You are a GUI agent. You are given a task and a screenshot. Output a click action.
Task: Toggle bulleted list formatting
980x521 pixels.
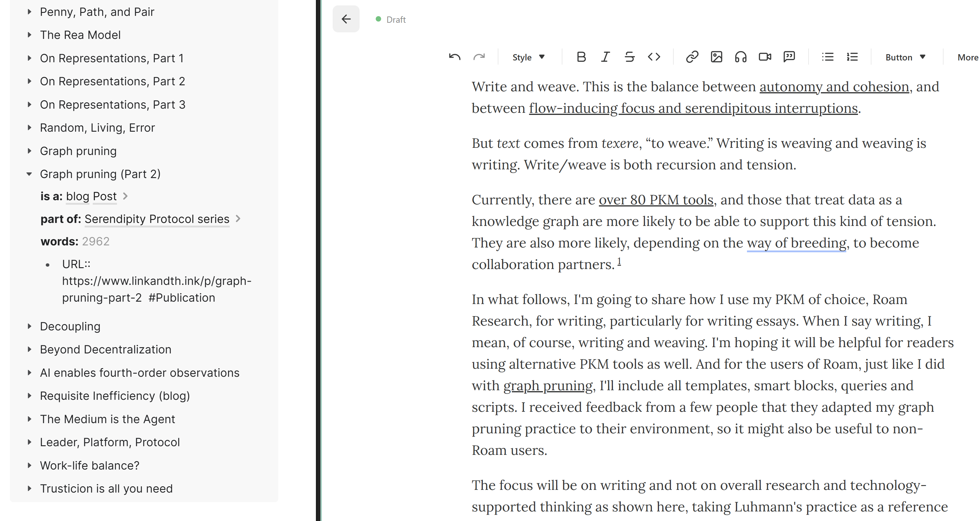point(827,57)
